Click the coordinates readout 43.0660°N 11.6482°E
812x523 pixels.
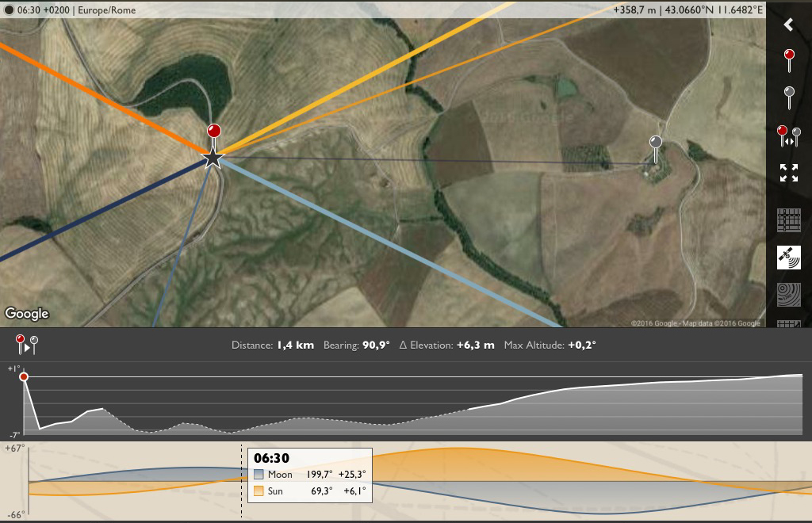(714, 10)
